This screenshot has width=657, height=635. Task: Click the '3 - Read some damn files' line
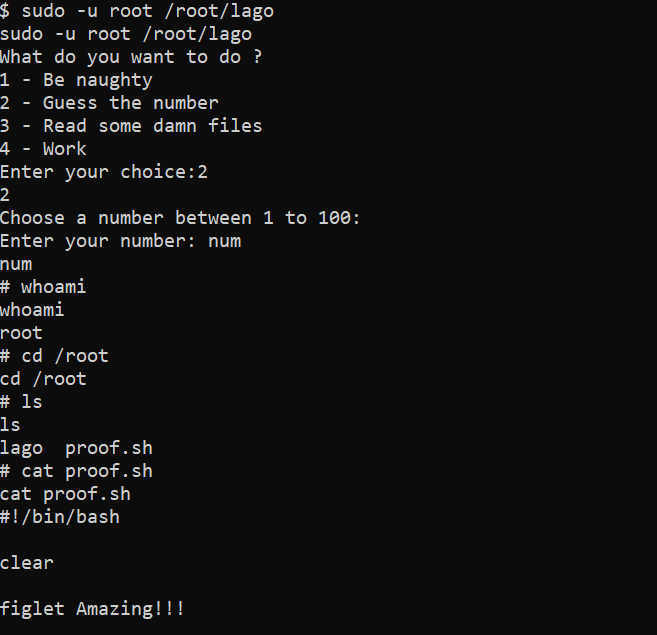coord(131,126)
